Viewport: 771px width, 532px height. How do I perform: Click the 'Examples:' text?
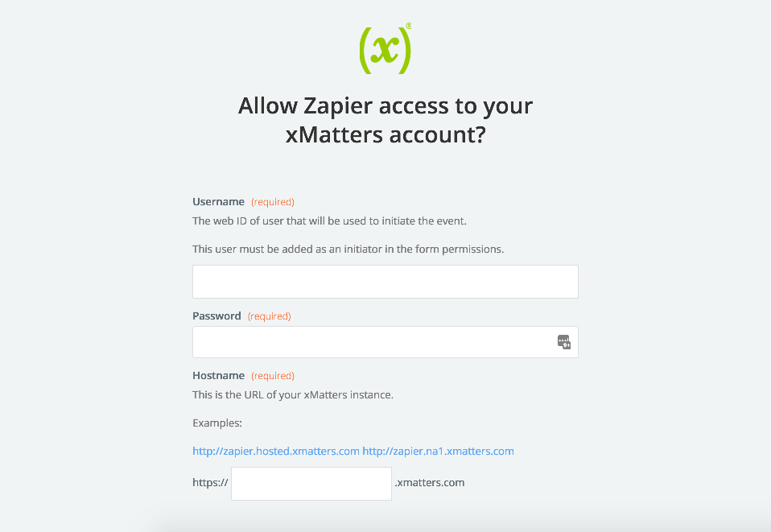217,423
